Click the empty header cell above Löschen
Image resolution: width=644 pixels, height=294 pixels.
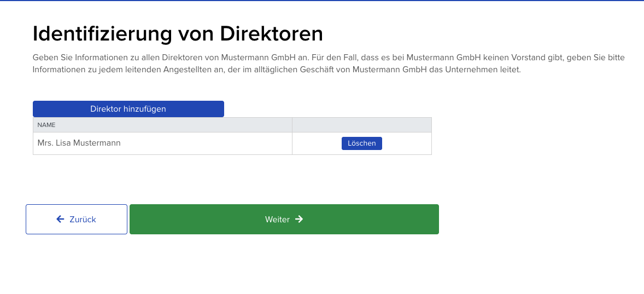coord(361,125)
